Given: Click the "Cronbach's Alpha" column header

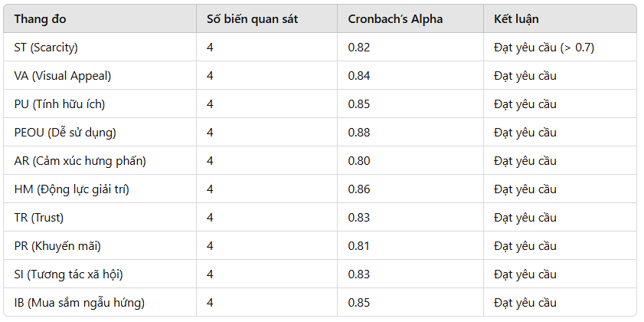Looking at the screenshot, I should (395, 18).
